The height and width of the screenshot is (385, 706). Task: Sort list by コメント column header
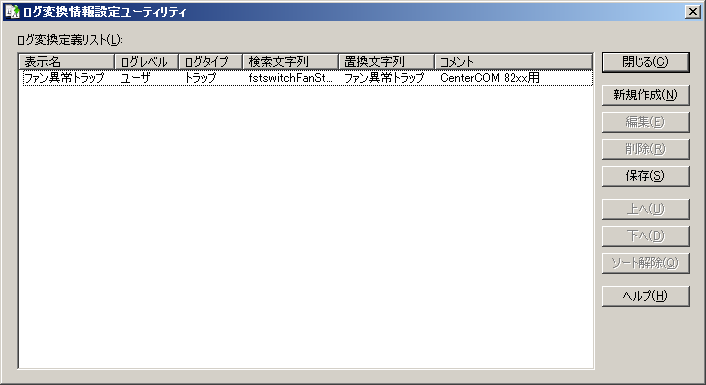pyautogui.click(x=513, y=62)
